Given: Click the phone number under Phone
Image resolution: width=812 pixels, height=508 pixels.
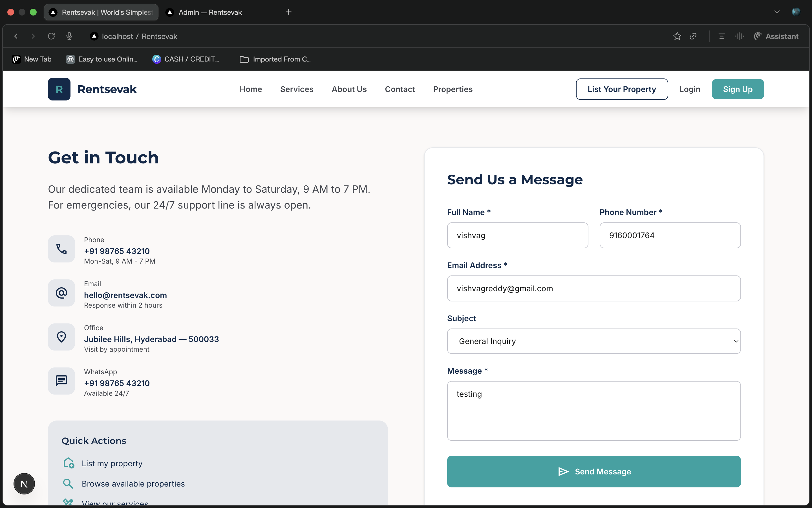Looking at the screenshot, I should pos(117,251).
